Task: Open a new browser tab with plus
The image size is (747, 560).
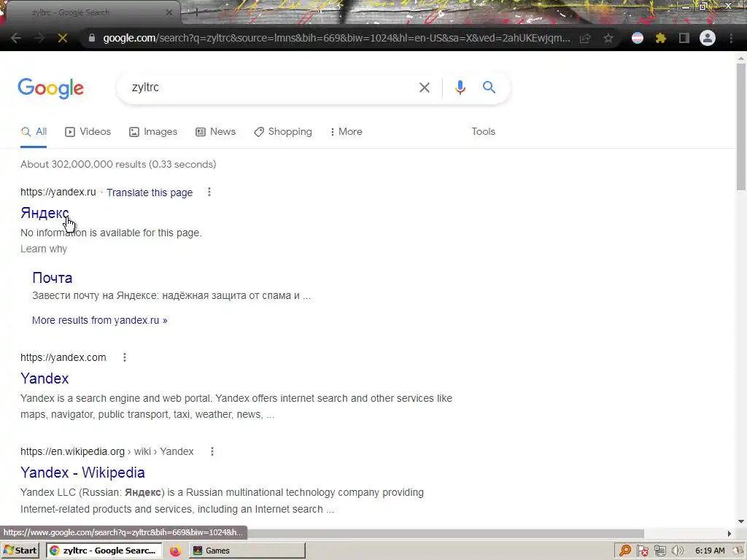Action: pos(196,13)
